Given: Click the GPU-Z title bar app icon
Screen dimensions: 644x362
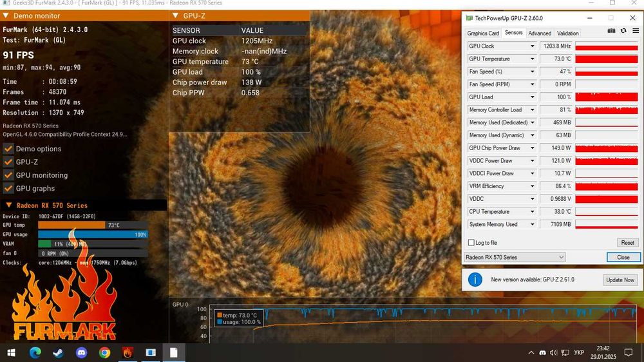Looking at the screenshot, I should pos(469,18).
